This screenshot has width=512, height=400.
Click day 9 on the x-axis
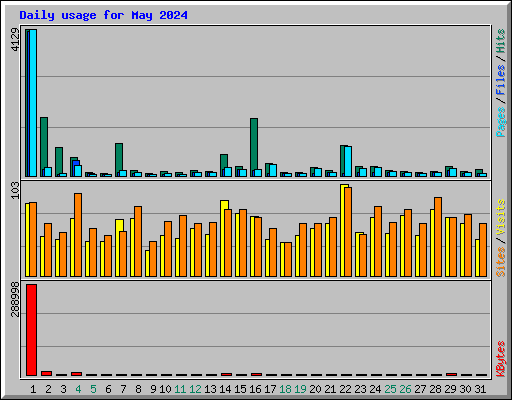[x=153, y=389]
